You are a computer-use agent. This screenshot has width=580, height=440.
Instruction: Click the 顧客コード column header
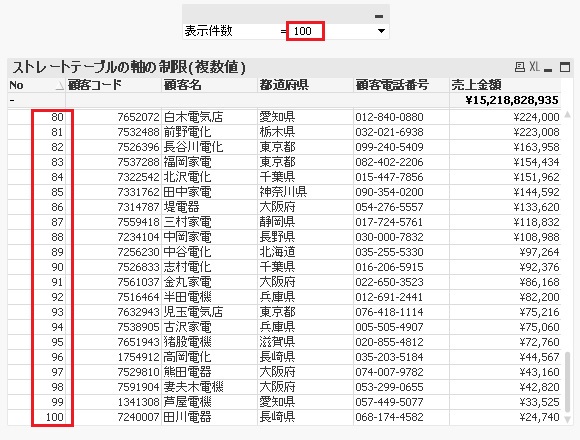tap(114, 85)
